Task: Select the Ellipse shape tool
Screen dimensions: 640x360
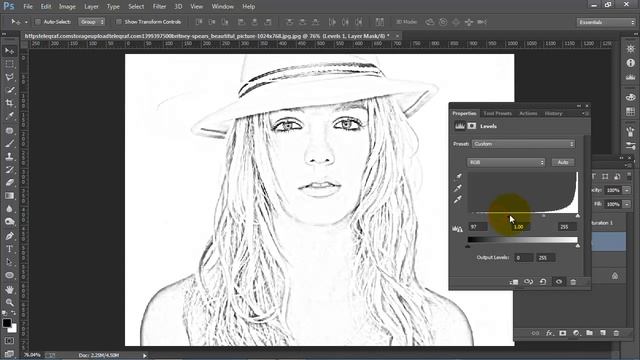Action: click(x=9, y=275)
